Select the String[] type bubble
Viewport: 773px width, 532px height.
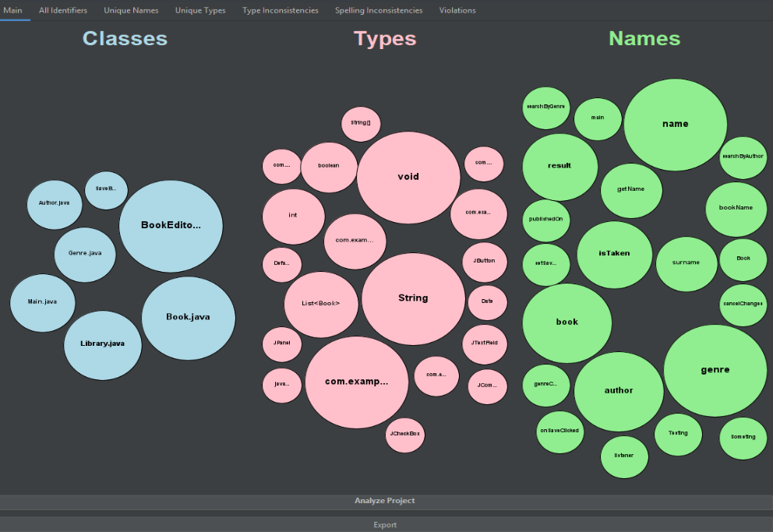coord(361,124)
